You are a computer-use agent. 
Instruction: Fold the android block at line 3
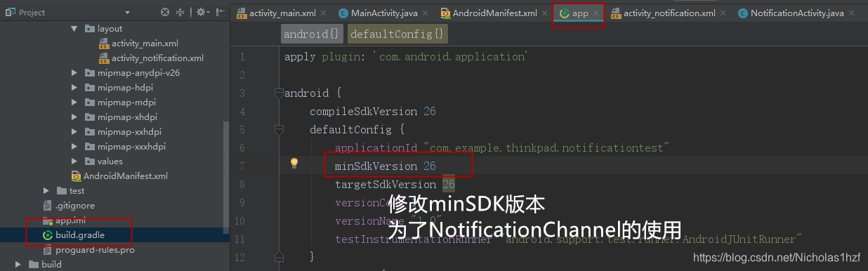coord(279,93)
